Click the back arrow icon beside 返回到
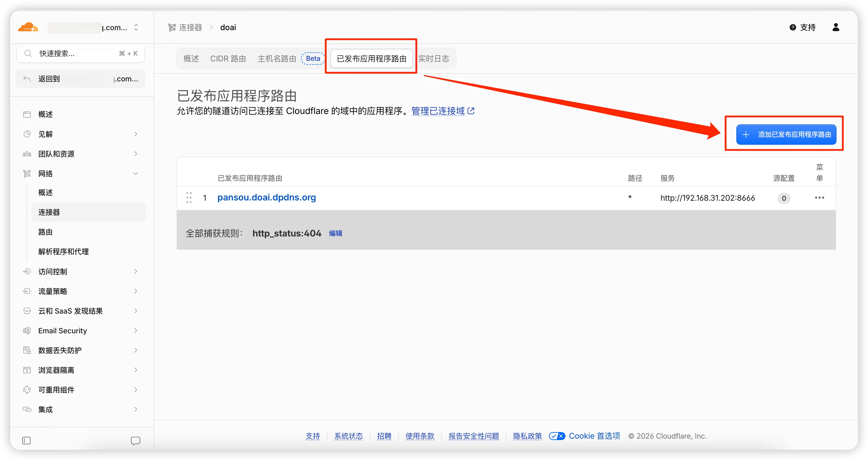868x460 pixels. point(27,79)
